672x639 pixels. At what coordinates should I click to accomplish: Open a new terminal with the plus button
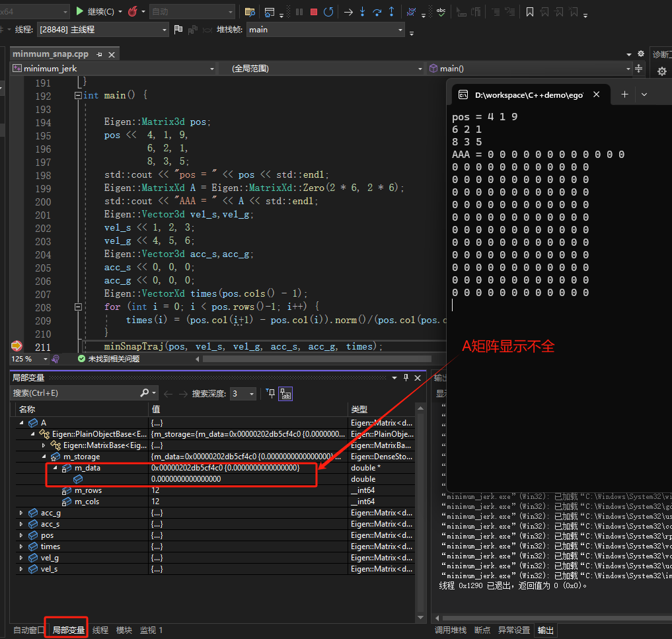coord(624,94)
